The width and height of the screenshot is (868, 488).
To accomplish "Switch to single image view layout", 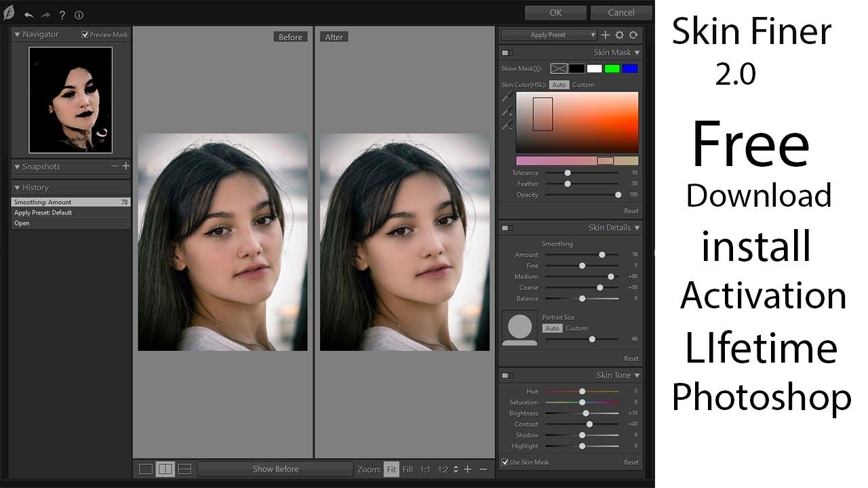I will pyautogui.click(x=146, y=469).
